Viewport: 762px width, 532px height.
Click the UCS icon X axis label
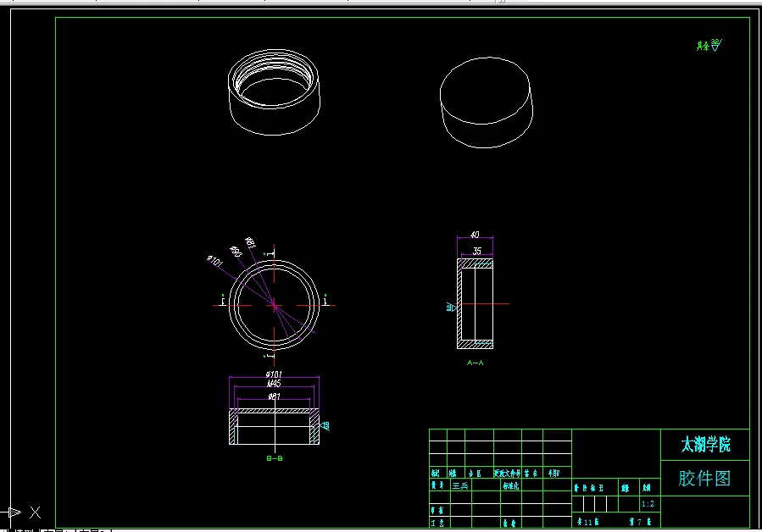click(x=35, y=512)
